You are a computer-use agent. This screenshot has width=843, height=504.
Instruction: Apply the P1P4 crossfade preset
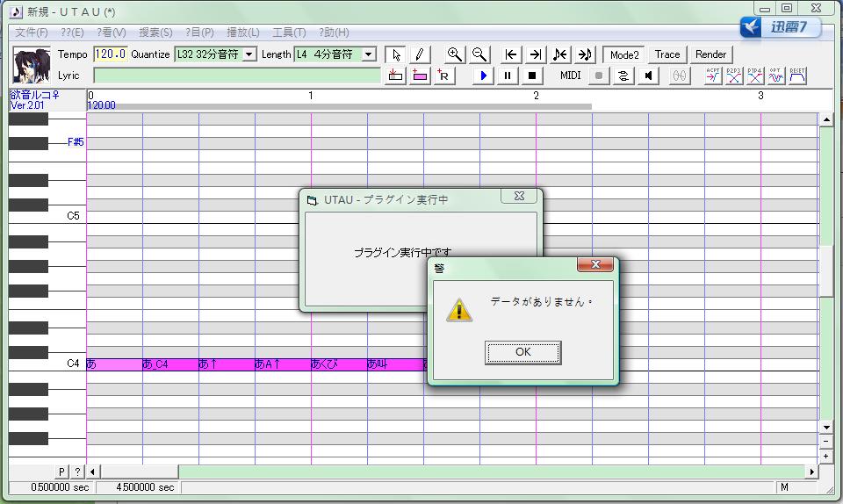tap(755, 76)
